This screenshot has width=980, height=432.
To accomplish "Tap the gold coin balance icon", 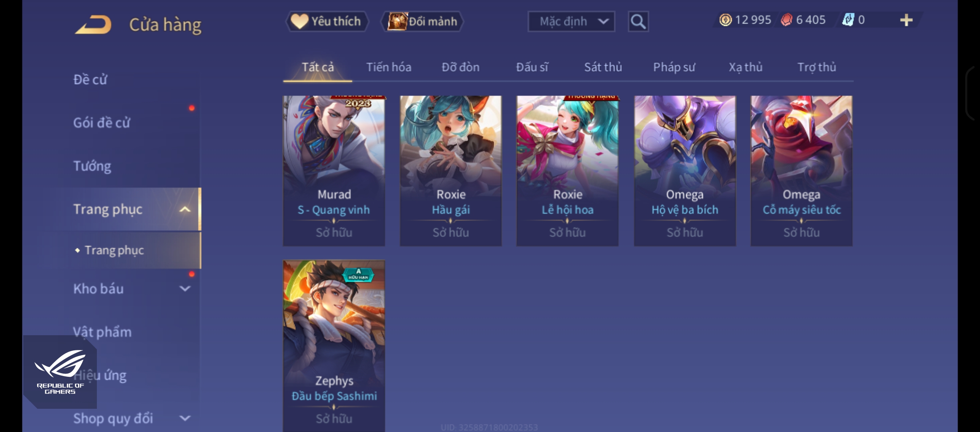I will click(725, 20).
